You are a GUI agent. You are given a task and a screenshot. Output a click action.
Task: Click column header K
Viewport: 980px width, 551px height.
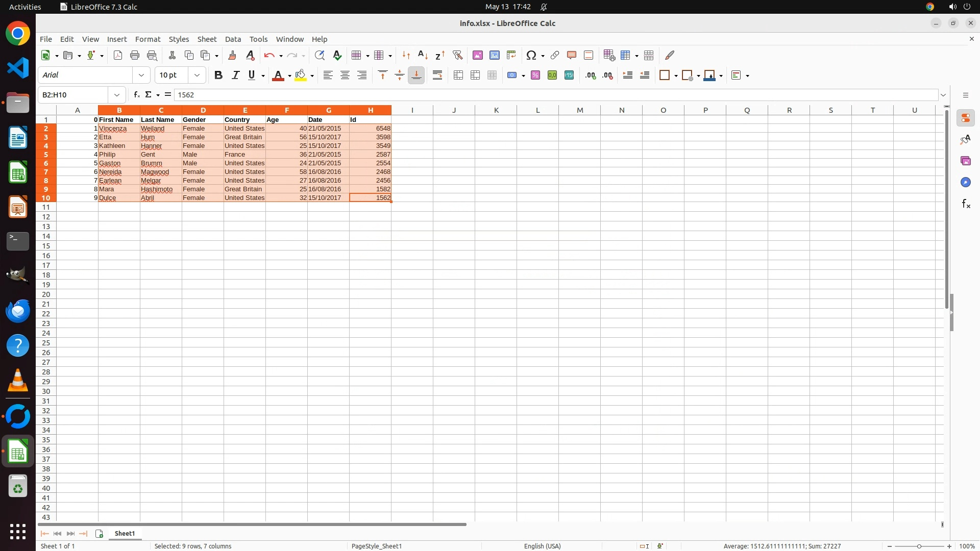pyautogui.click(x=496, y=110)
